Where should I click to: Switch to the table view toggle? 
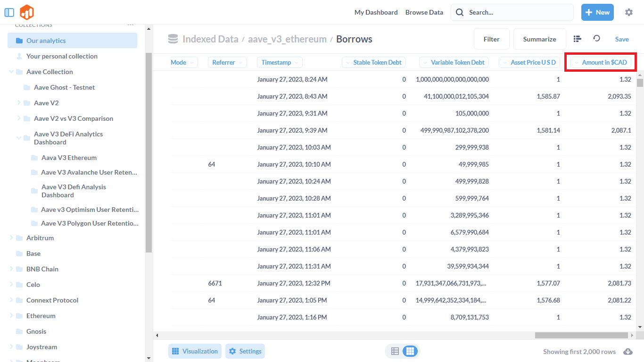click(x=395, y=351)
